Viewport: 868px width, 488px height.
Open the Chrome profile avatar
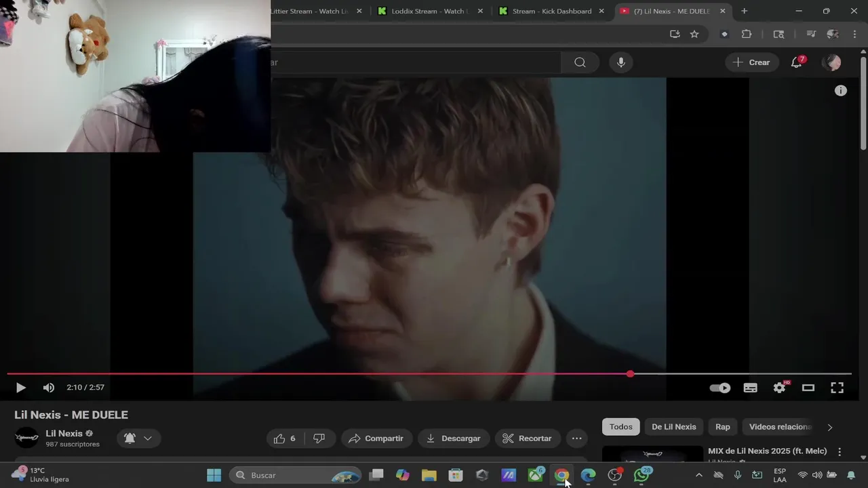833,34
